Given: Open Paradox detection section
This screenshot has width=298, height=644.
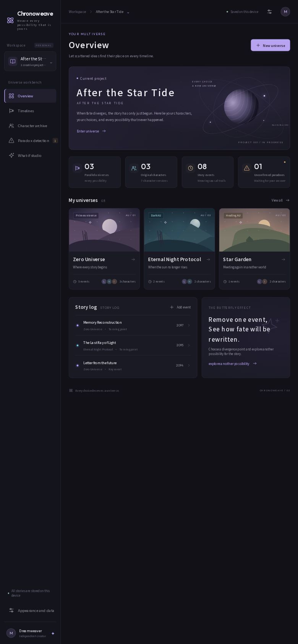Looking at the screenshot, I should (x=30, y=141).
